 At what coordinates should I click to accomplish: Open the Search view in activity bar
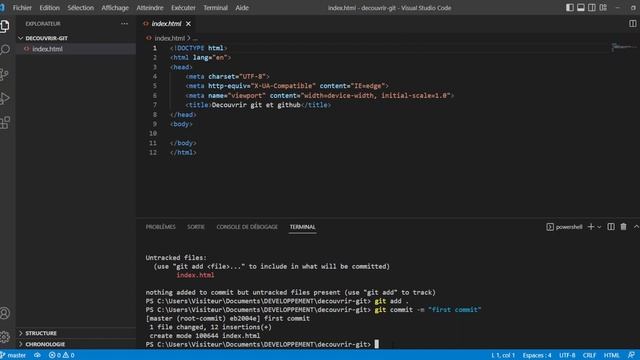pos(5,50)
